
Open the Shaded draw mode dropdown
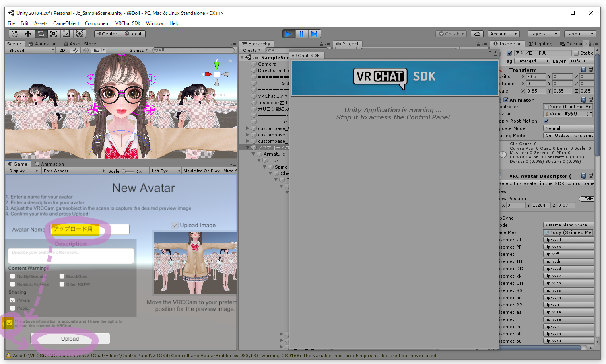tap(31, 50)
